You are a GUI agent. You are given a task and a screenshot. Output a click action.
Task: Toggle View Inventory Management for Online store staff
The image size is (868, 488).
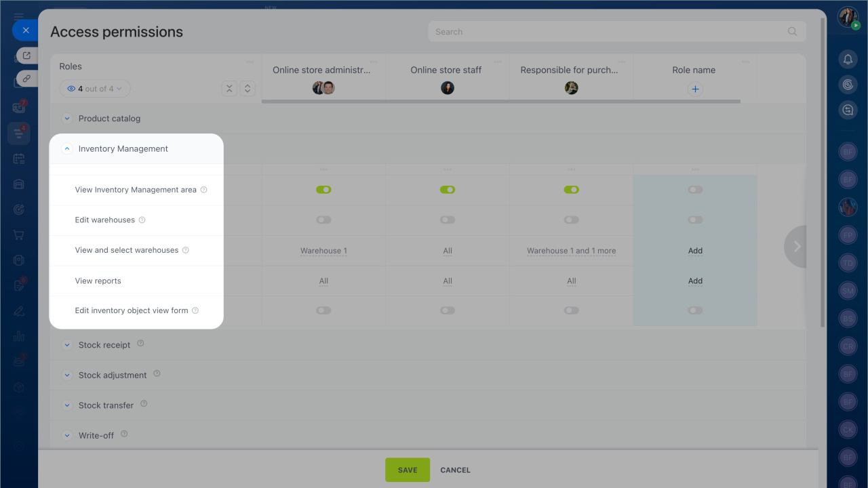click(x=447, y=190)
